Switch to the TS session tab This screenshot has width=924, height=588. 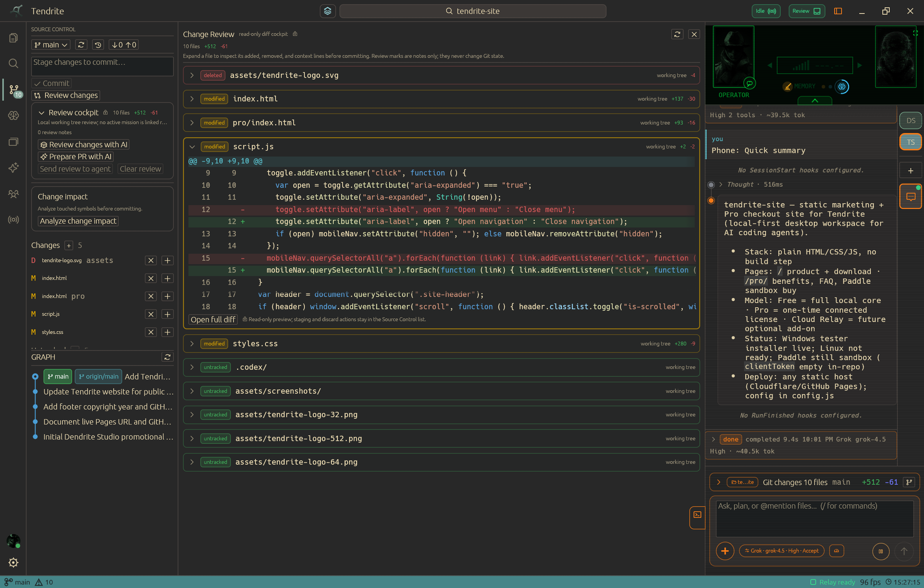911,142
